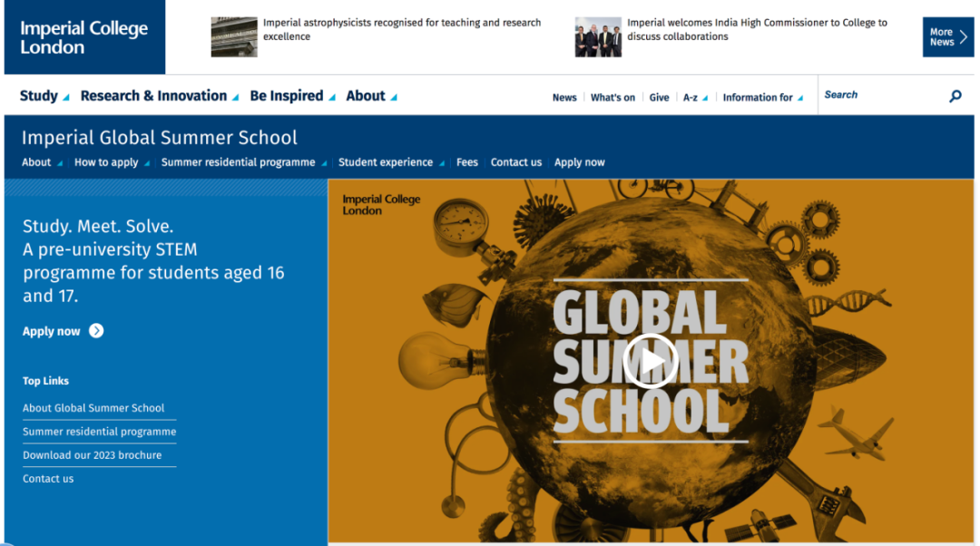This screenshot has height=546, width=980.
Task: Open Summer residential programme top link
Action: pyautogui.click(x=100, y=432)
